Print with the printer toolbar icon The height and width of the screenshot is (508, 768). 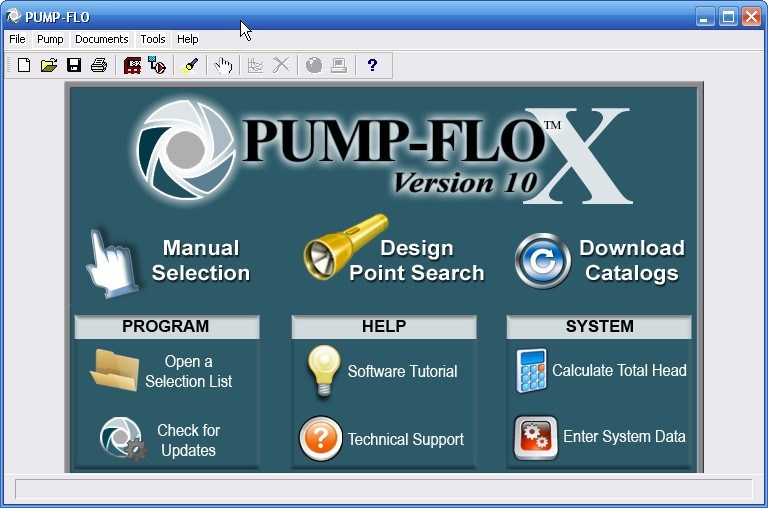(x=99, y=65)
